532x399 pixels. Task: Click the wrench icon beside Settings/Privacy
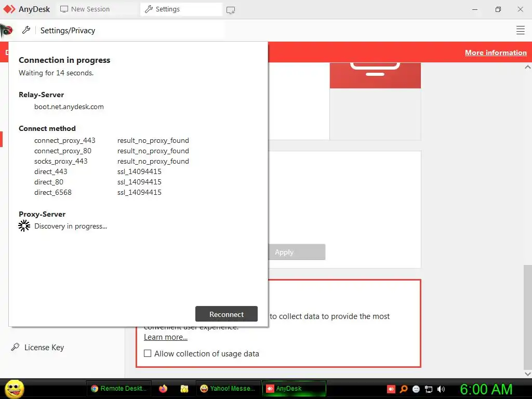pos(26,30)
